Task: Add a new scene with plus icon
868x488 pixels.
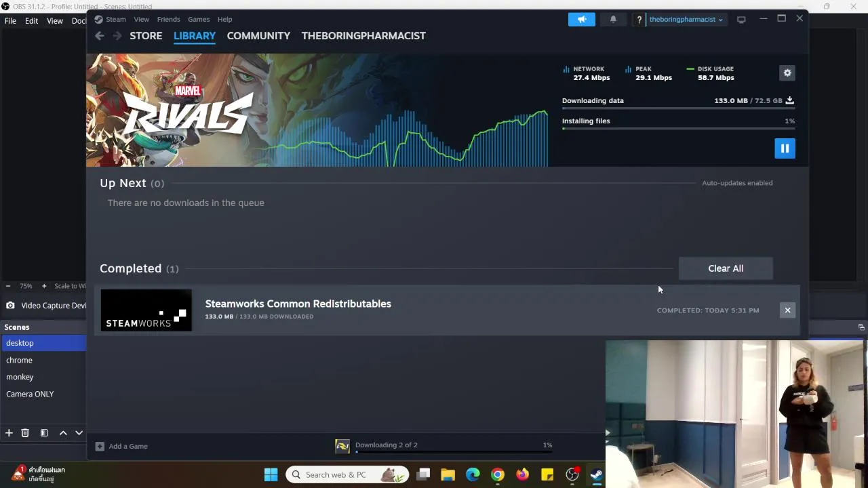Action: coord(9,432)
